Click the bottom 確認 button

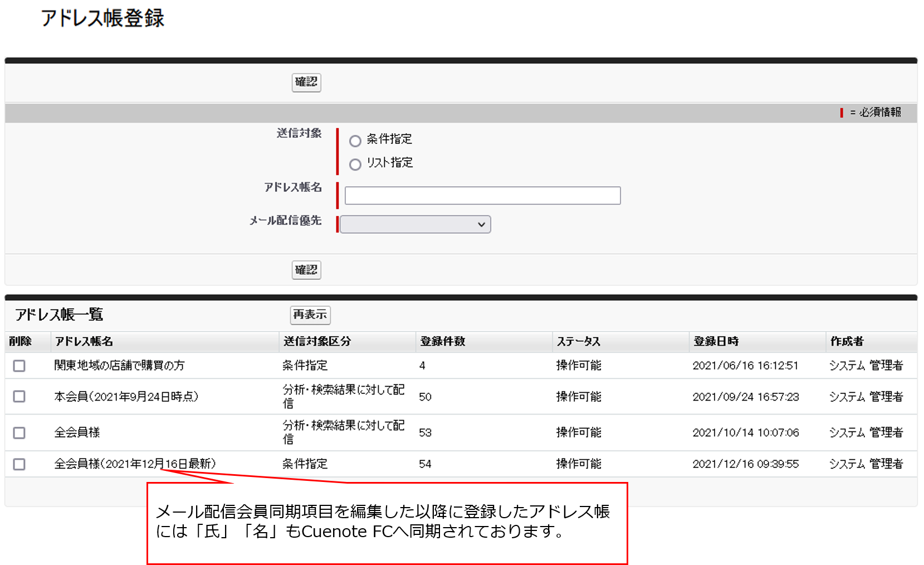pos(306,270)
